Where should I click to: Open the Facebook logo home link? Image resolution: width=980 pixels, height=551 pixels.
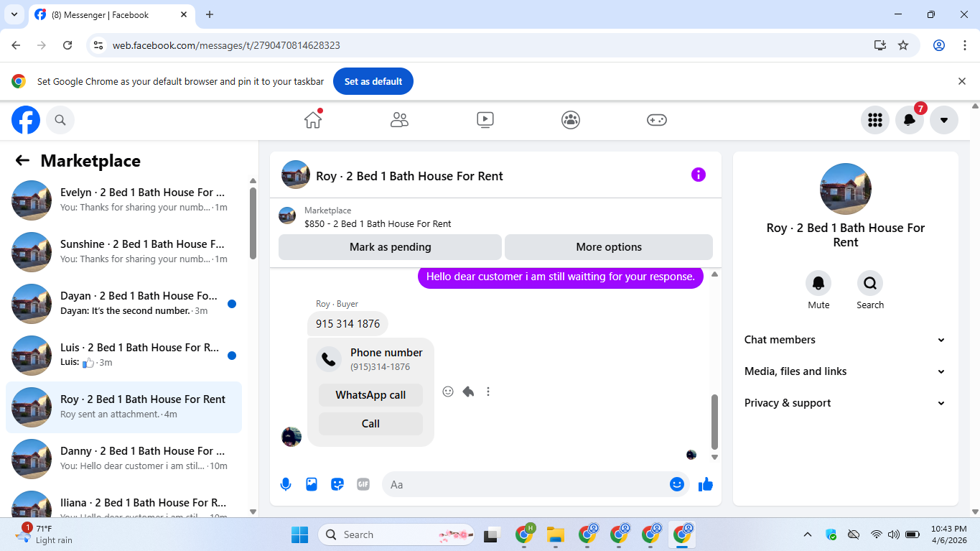pyautogui.click(x=26, y=120)
